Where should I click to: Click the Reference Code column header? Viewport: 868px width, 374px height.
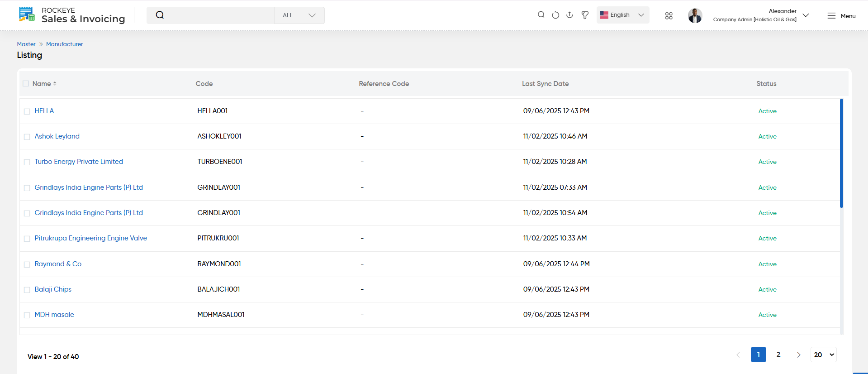[384, 84]
